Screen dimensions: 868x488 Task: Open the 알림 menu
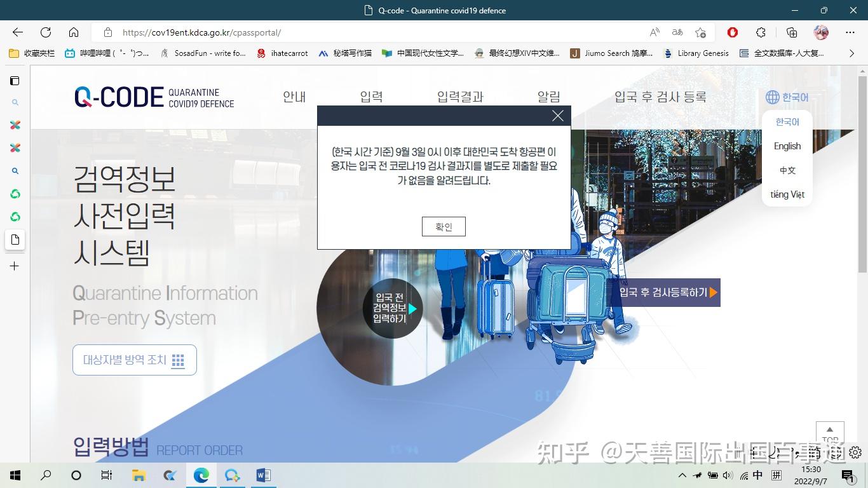pyautogui.click(x=549, y=97)
